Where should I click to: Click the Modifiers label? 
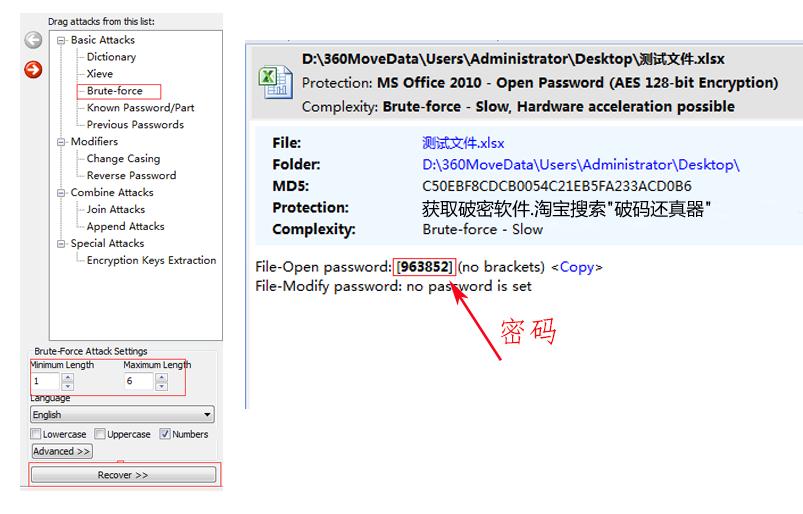coord(94,141)
